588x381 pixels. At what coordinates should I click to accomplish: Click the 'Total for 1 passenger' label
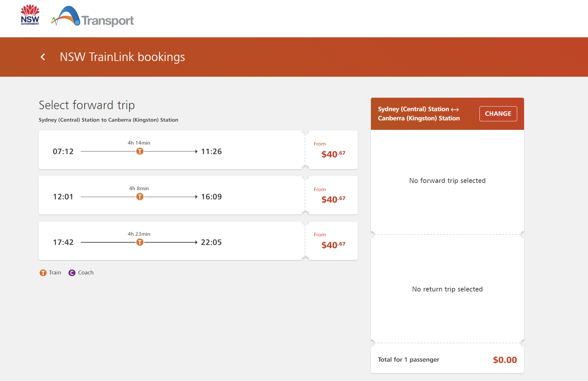tap(409, 360)
